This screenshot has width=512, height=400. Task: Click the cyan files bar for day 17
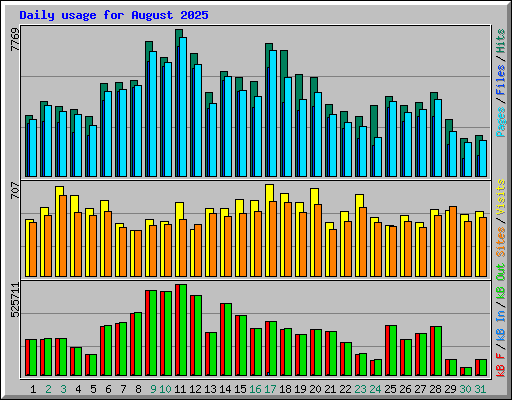coord(273,114)
